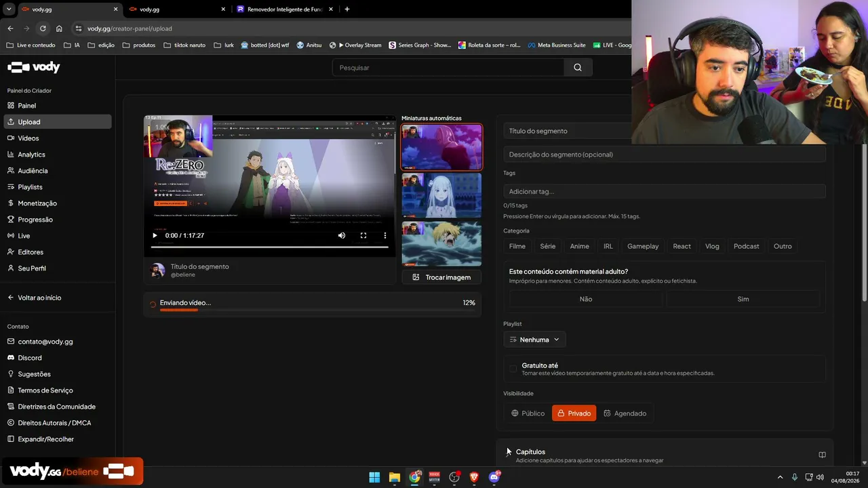Open Direitos Autorais / DMCA link
The width and height of the screenshot is (868, 488).
point(49,423)
